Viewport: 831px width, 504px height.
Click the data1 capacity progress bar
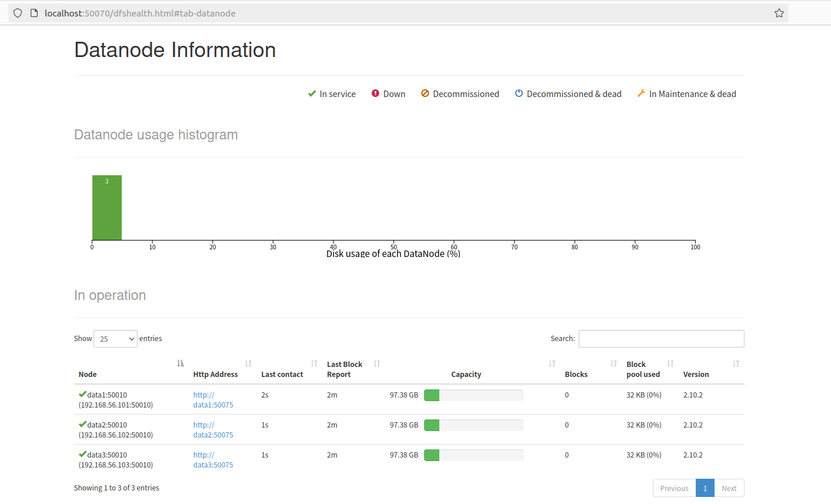click(x=473, y=395)
